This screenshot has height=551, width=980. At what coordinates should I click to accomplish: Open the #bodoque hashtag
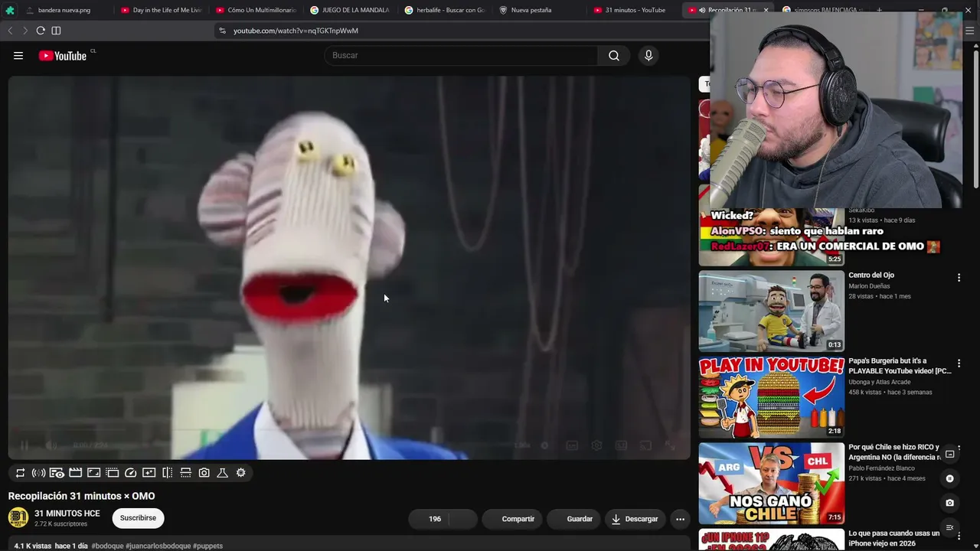(107, 546)
